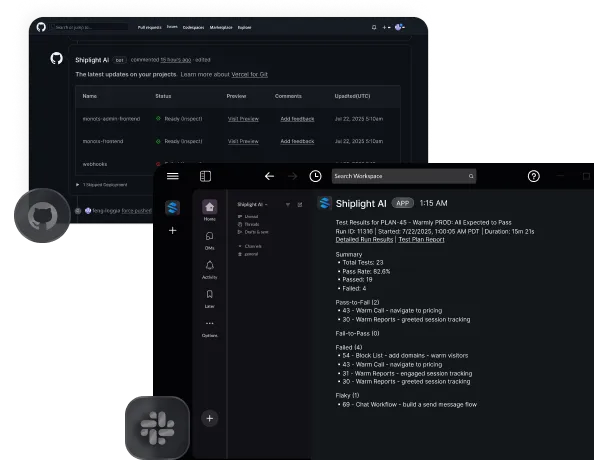Open the '19 hours ago' comment timestamp
The width and height of the screenshot is (594, 460).
click(175, 60)
